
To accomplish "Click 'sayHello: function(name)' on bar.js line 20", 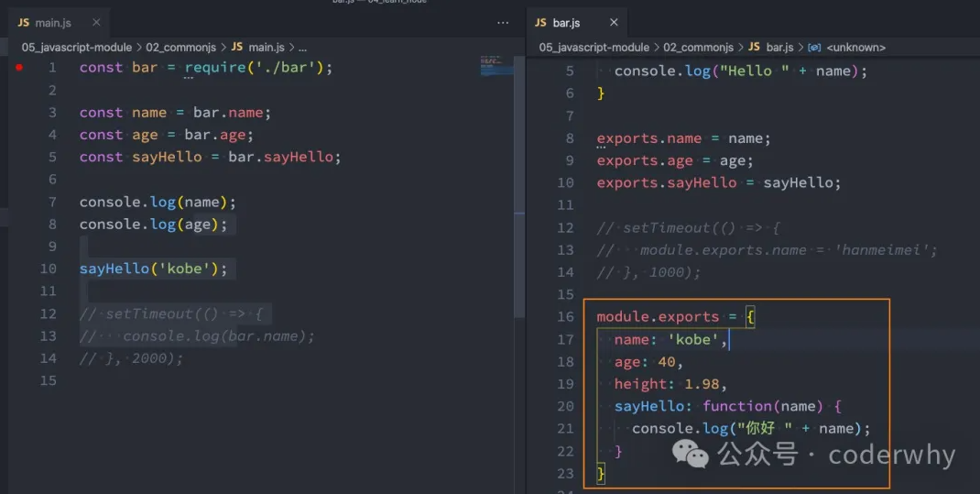I will pos(719,406).
